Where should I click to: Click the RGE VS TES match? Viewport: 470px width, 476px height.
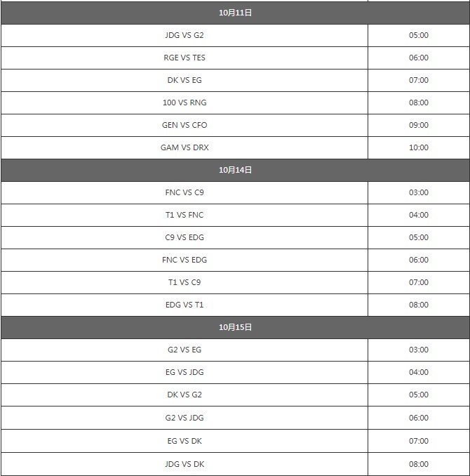184,58
